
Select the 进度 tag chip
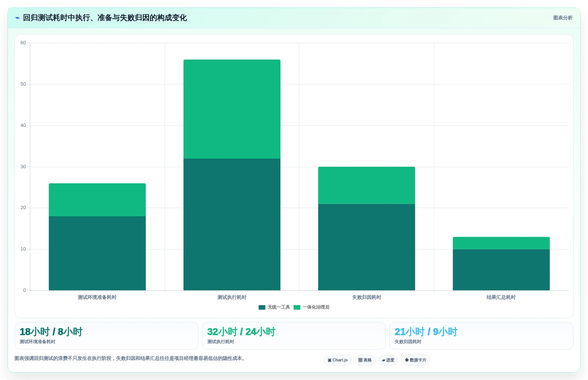(388, 360)
